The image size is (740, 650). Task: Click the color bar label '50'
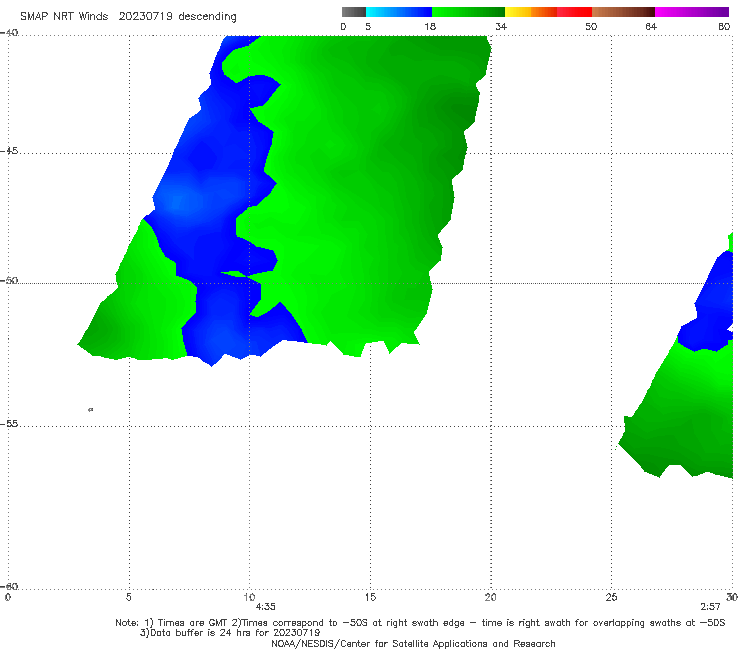[591, 26]
